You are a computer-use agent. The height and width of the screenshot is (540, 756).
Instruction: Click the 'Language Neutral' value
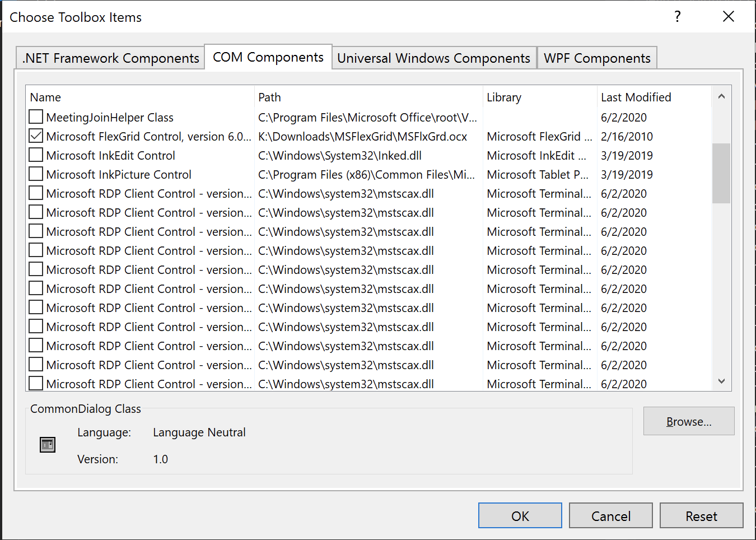(199, 432)
